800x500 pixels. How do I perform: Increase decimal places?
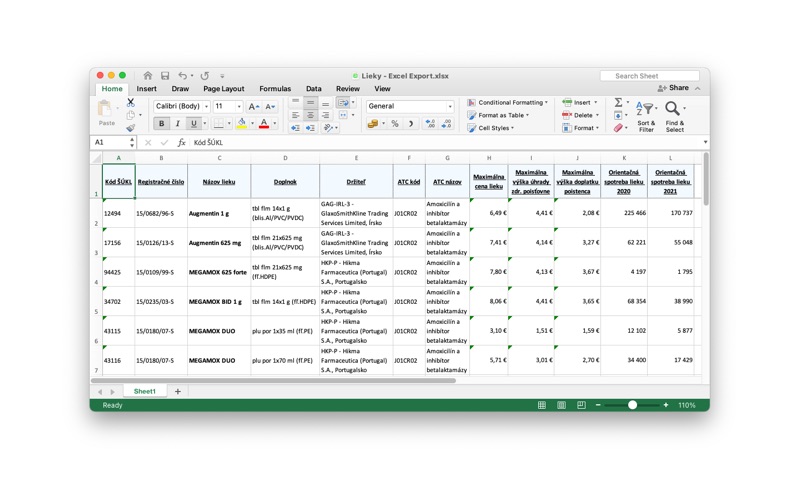point(430,123)
